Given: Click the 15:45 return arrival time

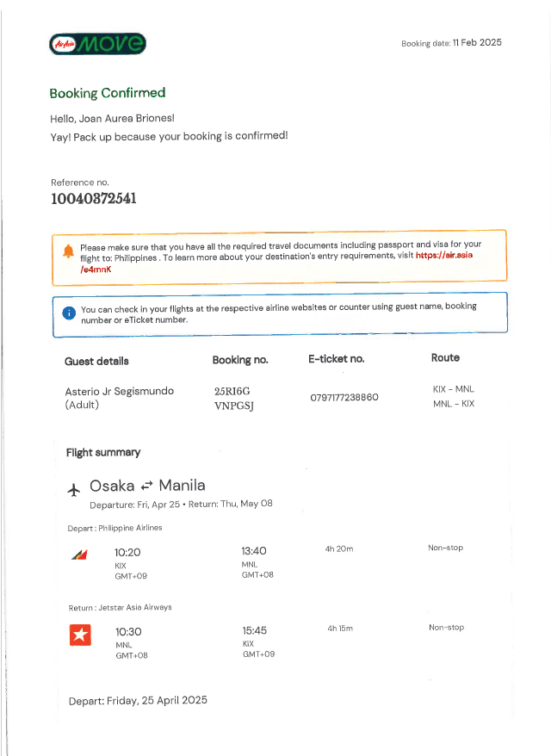Looking at the screenshot, I should click(x=254, y=630).
